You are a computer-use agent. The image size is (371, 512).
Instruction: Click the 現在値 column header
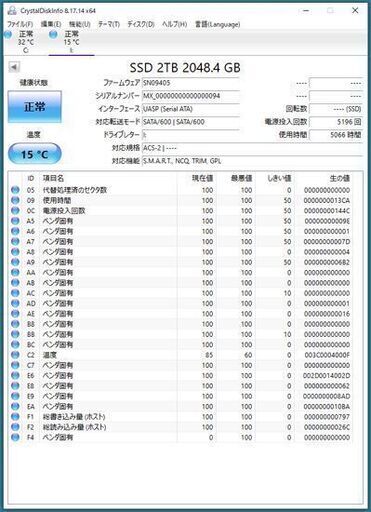[202, 179]
